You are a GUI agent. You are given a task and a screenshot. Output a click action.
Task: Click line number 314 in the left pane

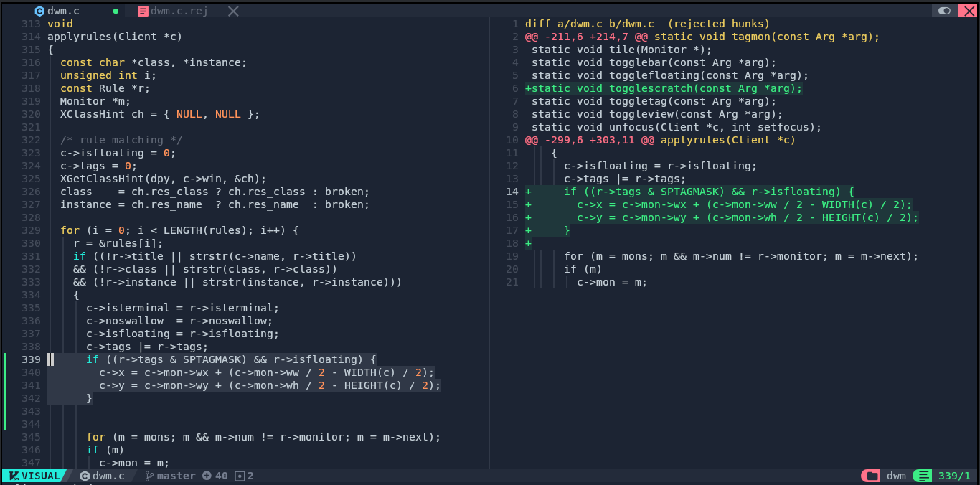[31, 37]
